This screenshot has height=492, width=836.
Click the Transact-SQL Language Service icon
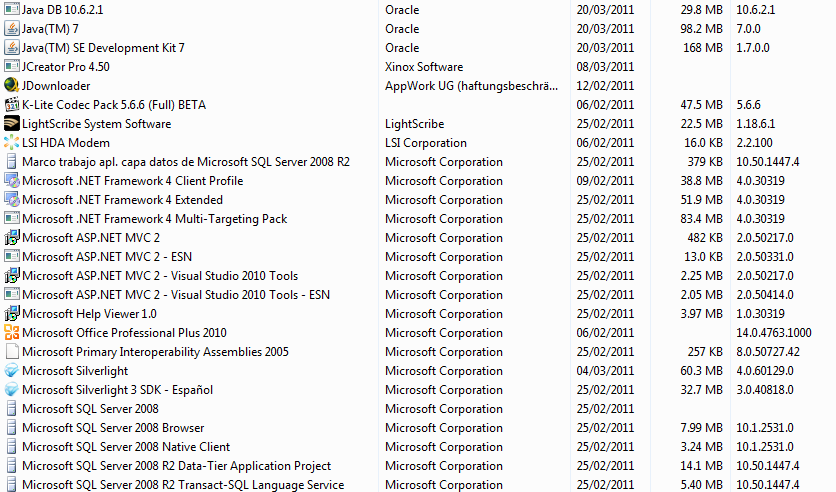point(11,485)
